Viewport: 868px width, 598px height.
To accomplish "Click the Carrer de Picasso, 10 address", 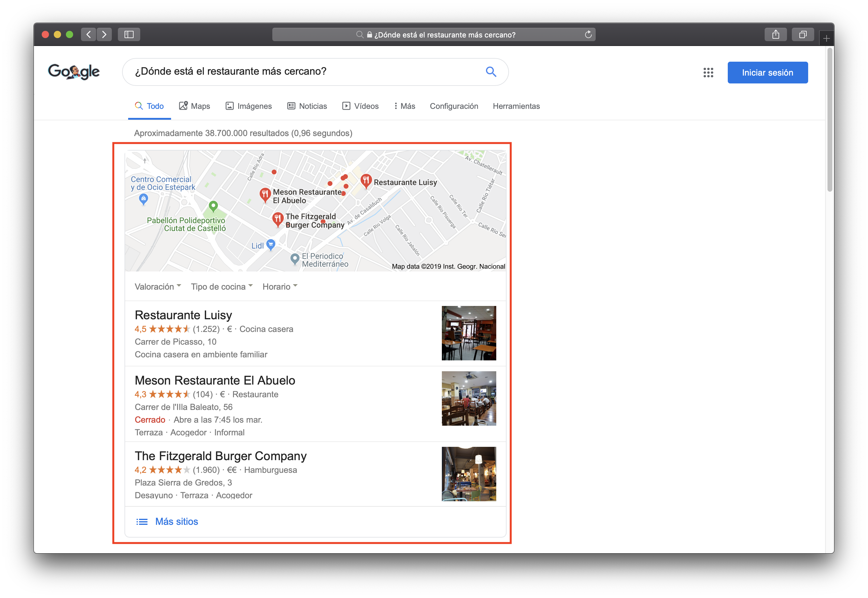I will [176, 342].
